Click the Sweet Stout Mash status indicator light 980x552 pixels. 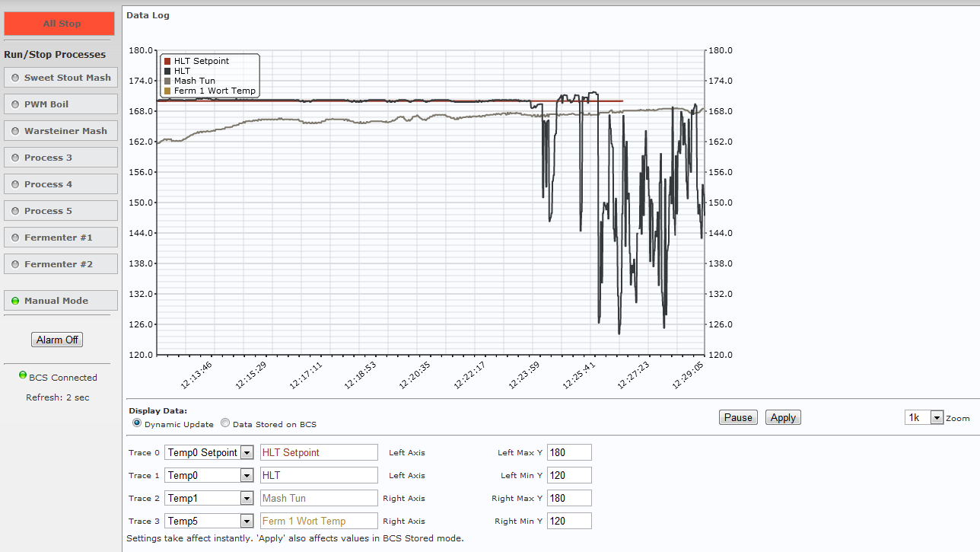click(15, 78)
